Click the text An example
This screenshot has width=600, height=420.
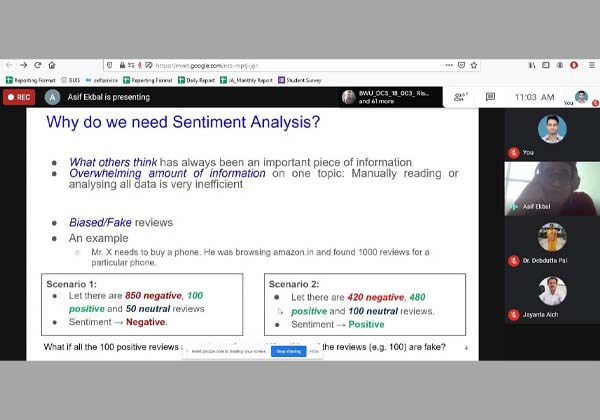coord(99,238)
